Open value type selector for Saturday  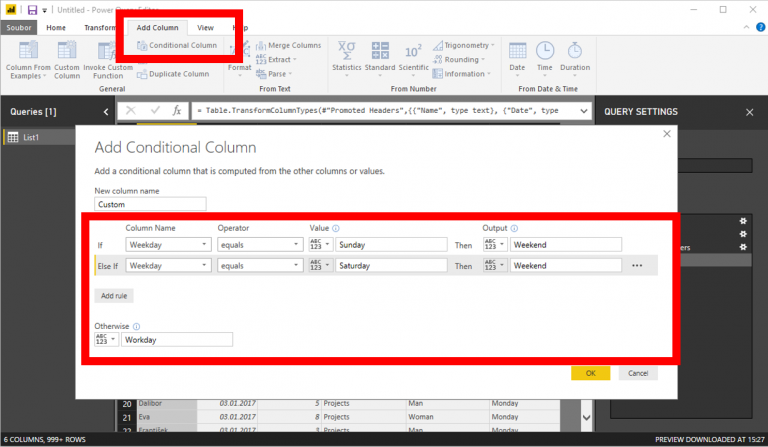click(x=320, y=265)
